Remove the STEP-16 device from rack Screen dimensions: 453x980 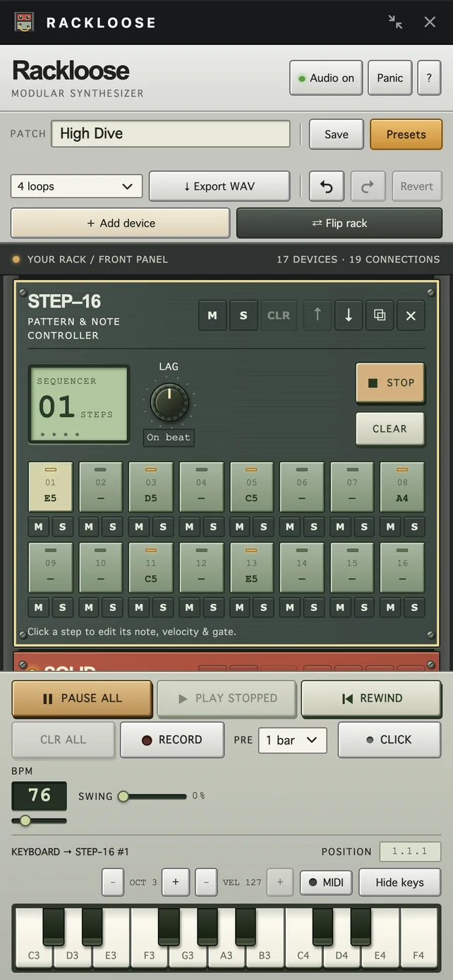pos(411,315)
